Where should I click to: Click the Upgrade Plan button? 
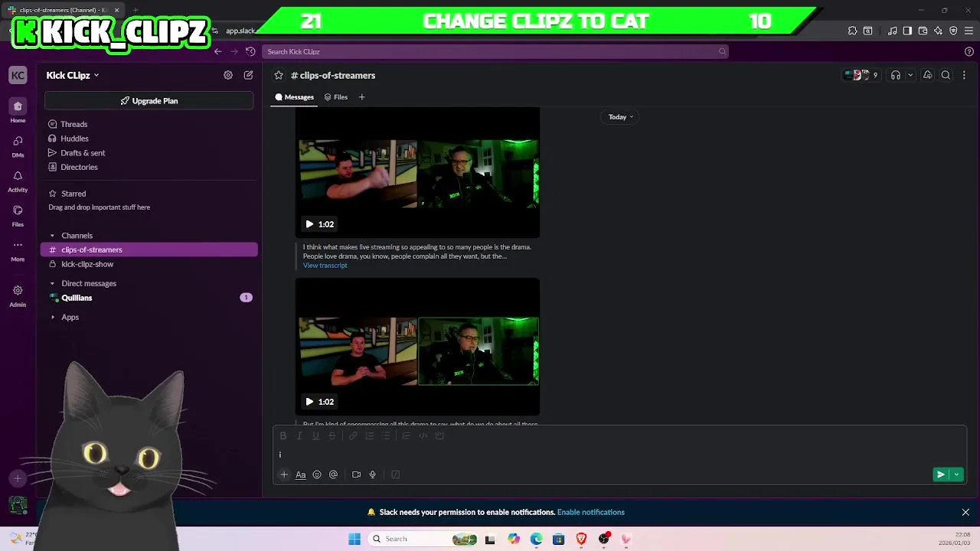[x=149, y=100]
